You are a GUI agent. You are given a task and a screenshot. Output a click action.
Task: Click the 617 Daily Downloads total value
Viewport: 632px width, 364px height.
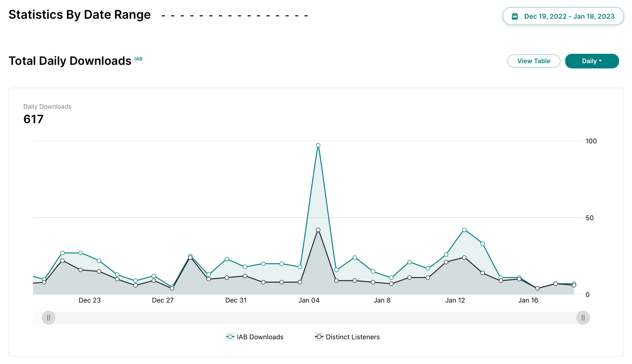coord(33,119)
